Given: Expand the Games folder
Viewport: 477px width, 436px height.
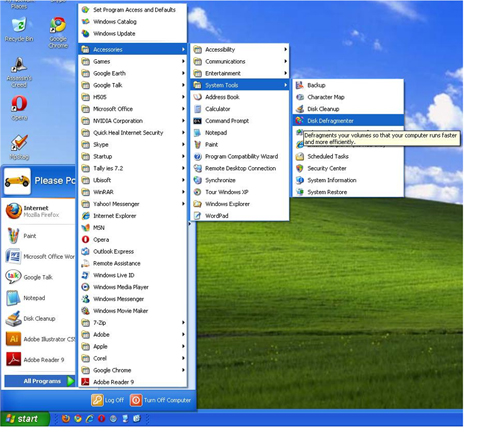Looking at the screenshot, I should point(132,61).
